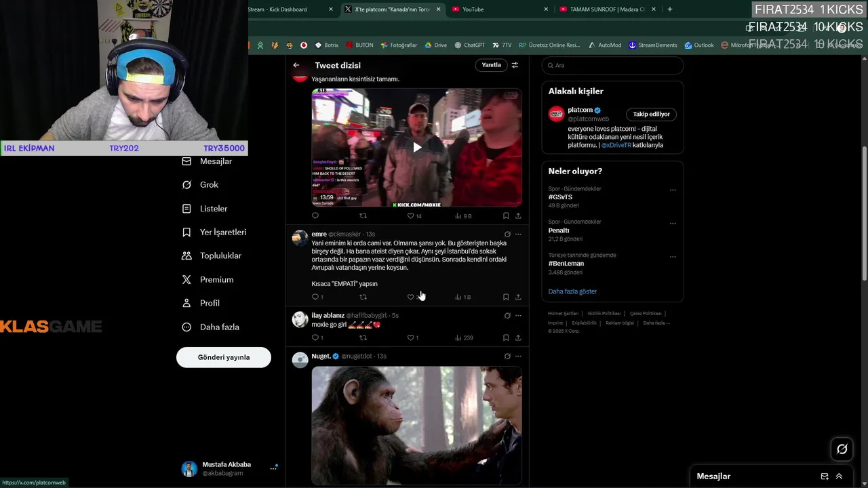This screenshot has height=488, width=868.
Task: Open the ChatGPT bookmark
Action: coord(469,45)
